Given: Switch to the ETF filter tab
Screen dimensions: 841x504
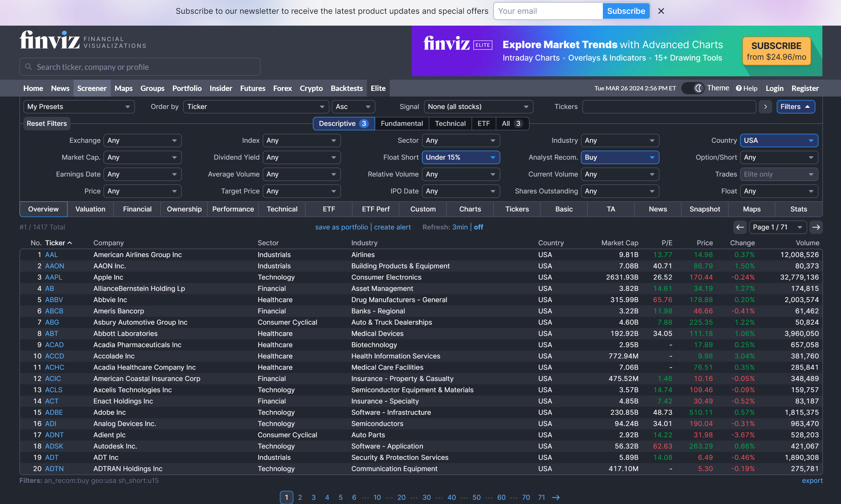Looking at the screenshot, I should (483, 124).
